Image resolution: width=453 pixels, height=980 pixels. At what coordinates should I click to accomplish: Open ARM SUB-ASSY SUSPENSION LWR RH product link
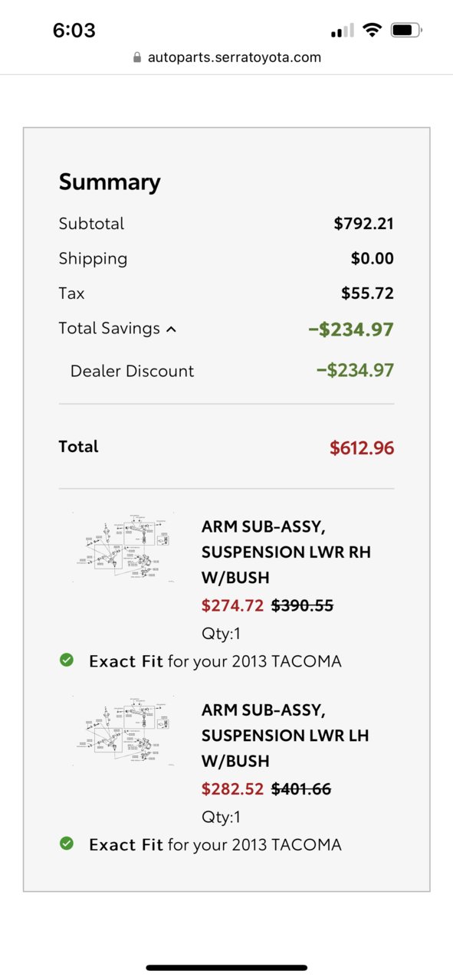pyautogui.click(x=286, y=552)
